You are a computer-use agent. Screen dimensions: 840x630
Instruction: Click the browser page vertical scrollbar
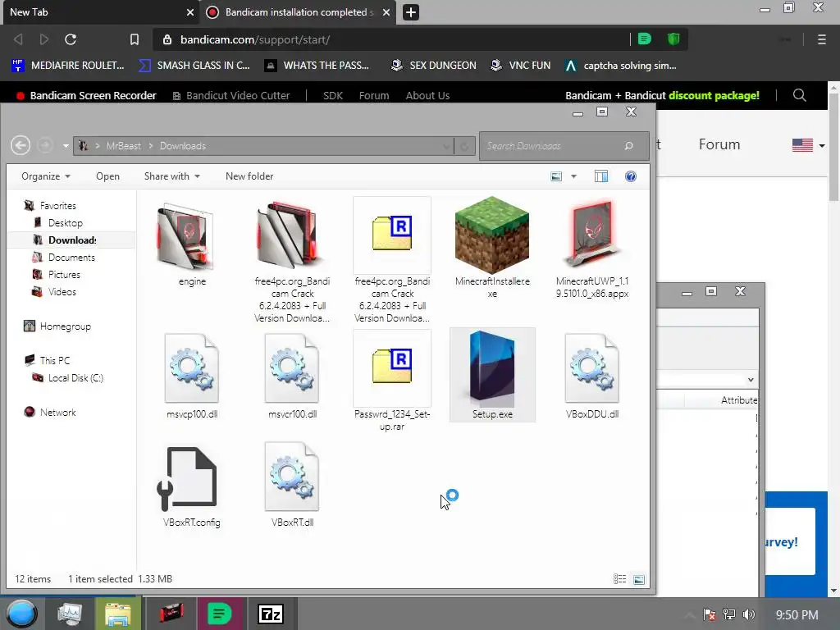[833, 147]
